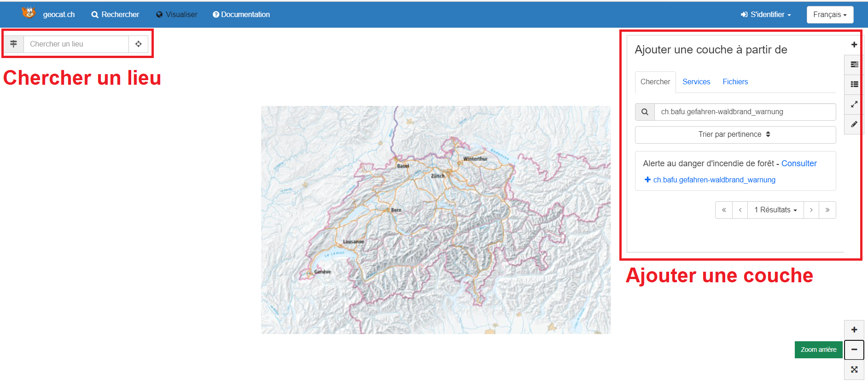Open the Français language dropdown
The height and width of the screenshot is (385, 868).
click(829, 15)
